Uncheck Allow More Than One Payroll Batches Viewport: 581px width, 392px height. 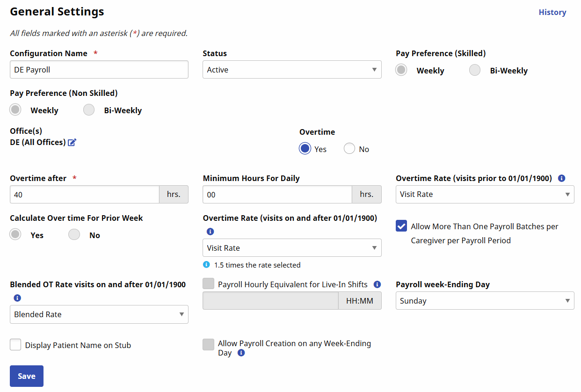pyautogui.click(x=401, y=226)
